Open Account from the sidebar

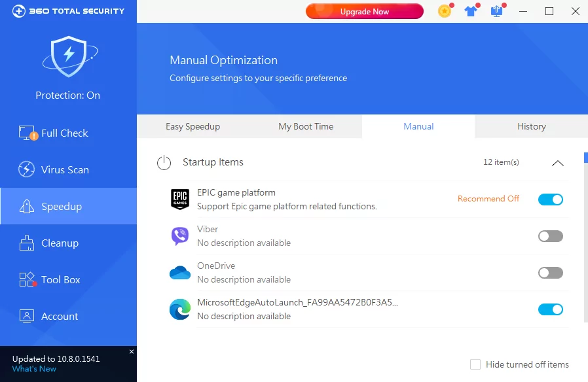pos(68,317)
